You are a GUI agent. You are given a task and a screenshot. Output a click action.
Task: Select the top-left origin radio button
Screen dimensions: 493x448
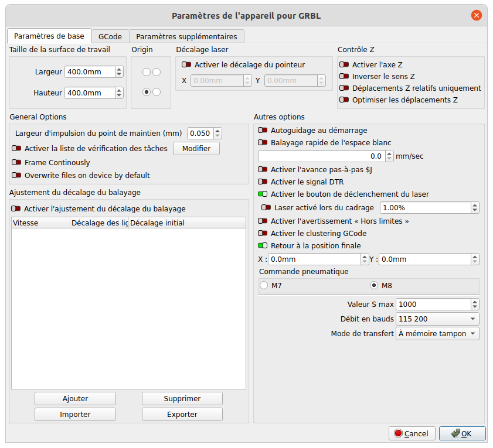click(x=146, y=72)
